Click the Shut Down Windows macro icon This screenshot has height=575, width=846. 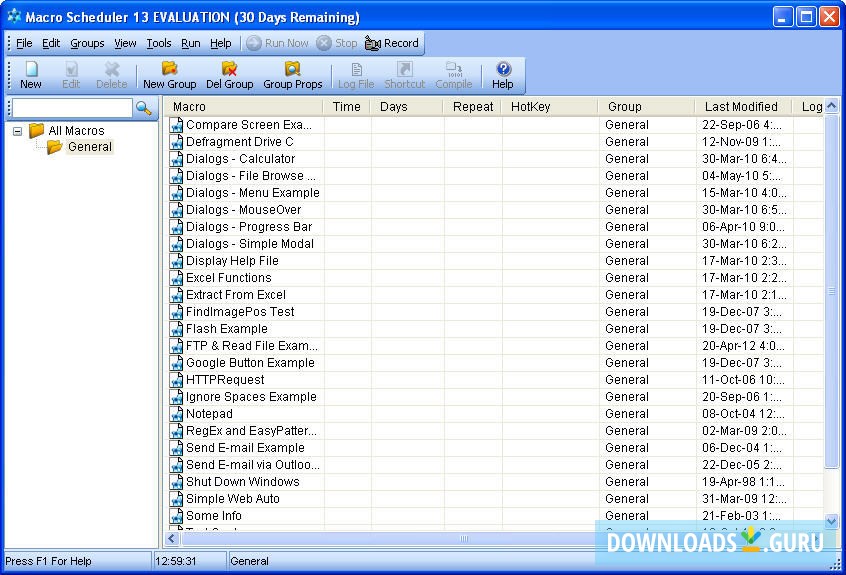pos(176,482)
